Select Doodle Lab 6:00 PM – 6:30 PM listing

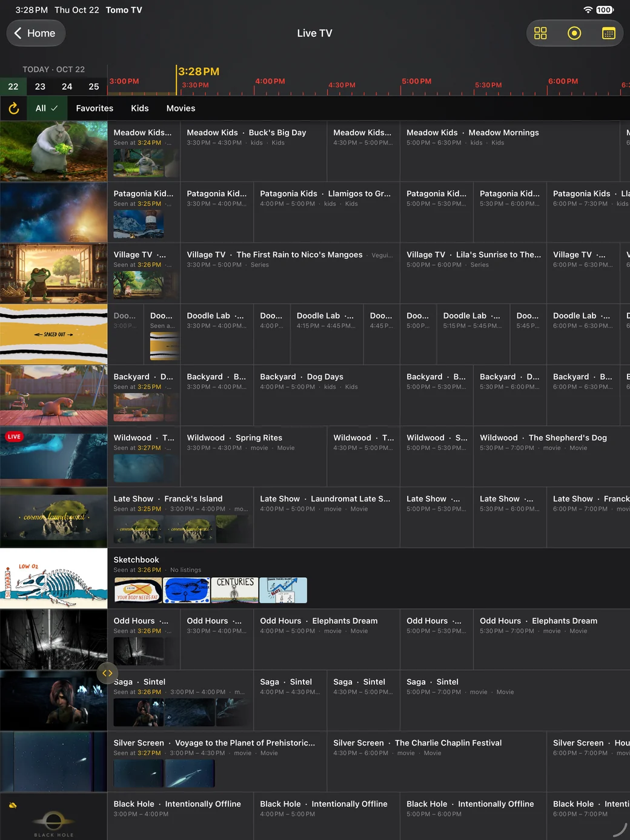(583, 335)
